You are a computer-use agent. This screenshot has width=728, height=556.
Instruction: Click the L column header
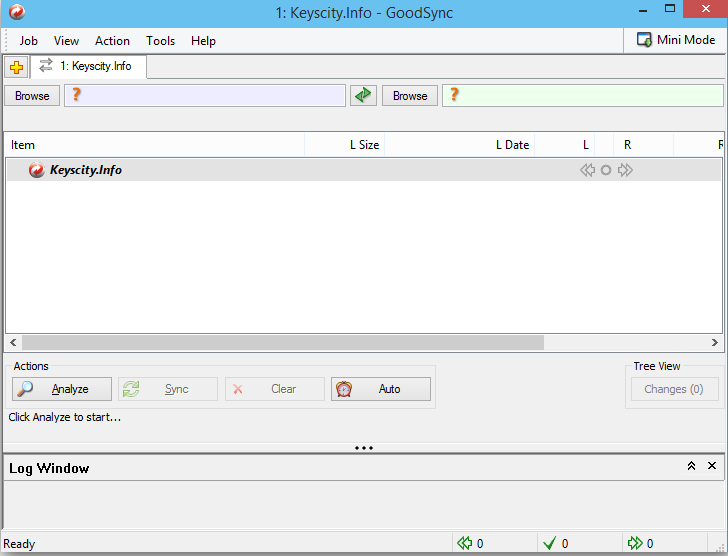click(565, 145)
